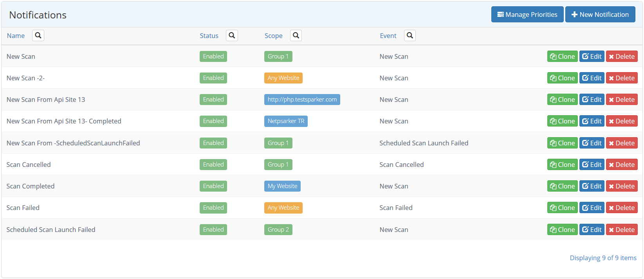Click the search icon next to Name column
The width and height of the screenshot is (644, 279).
tap(38, 36)
